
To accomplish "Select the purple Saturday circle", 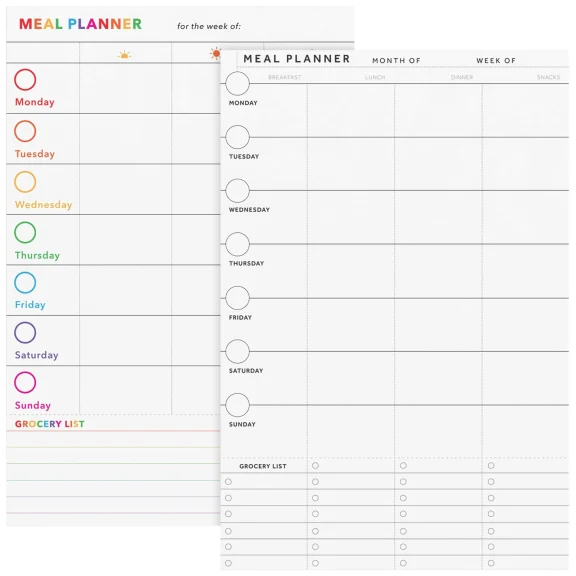I will (x=25, y=332).
